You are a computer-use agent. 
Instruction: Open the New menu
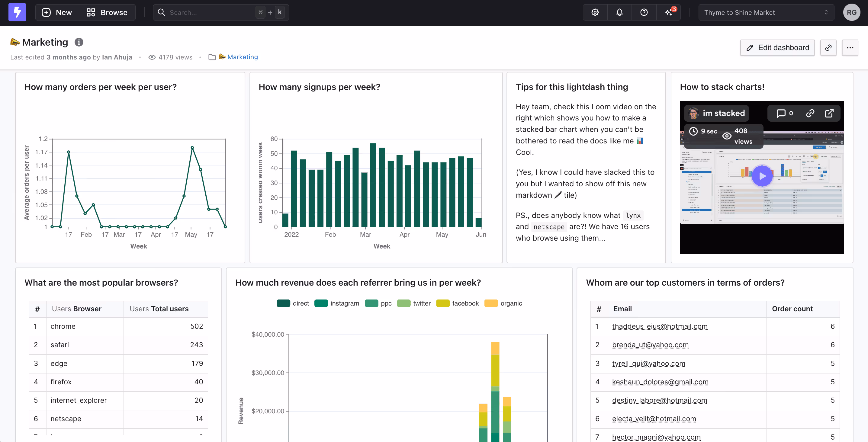(x=57, y=12)
